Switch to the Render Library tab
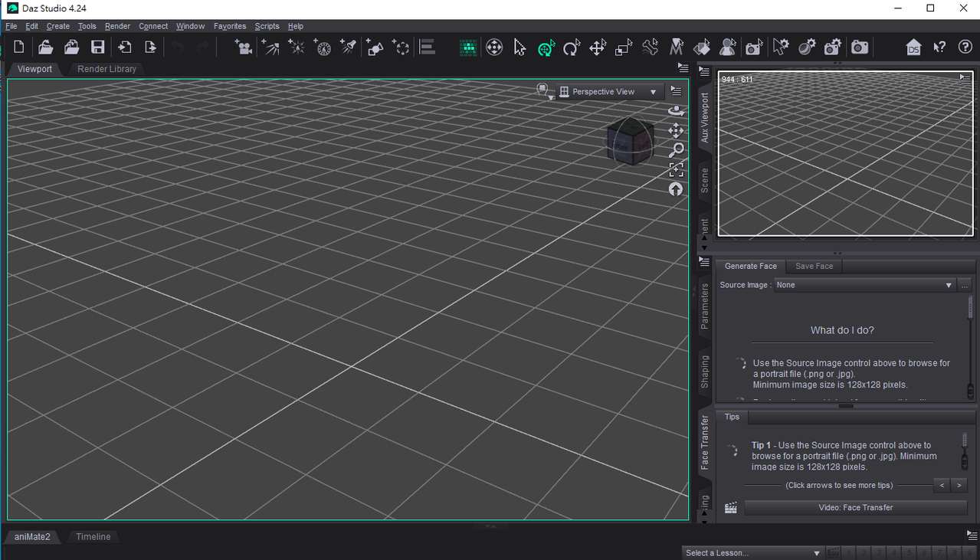980x560 pixels. (x=107, y=69)
